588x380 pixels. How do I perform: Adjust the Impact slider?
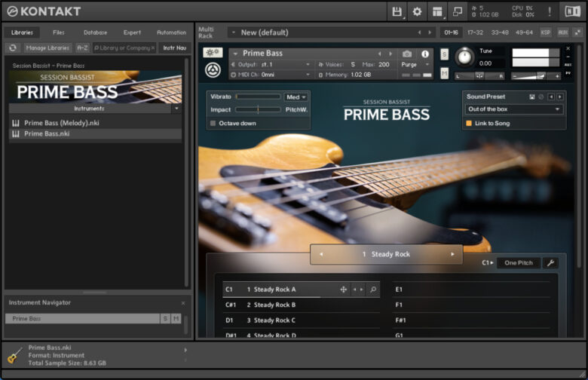pos(258,110)
